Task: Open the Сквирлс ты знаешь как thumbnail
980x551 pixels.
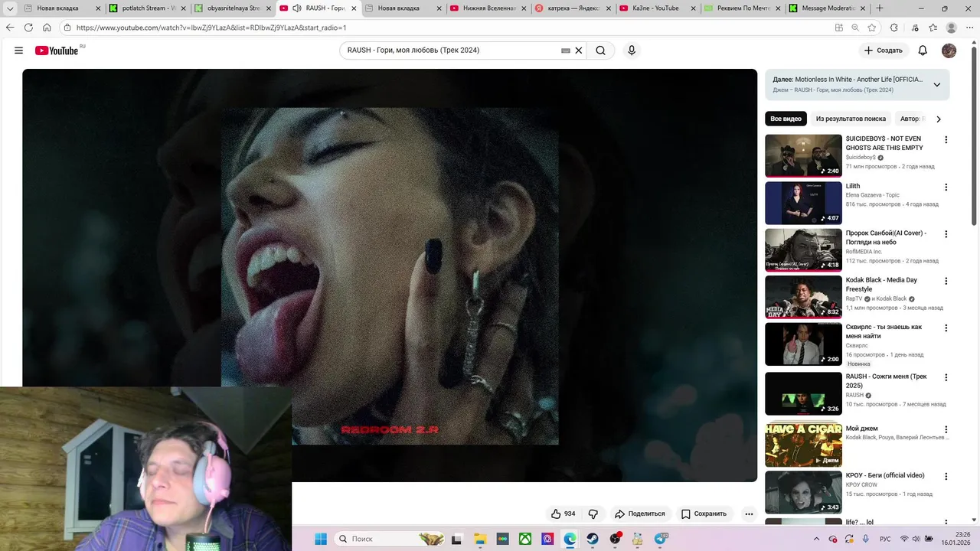Action: pos(803,344)
